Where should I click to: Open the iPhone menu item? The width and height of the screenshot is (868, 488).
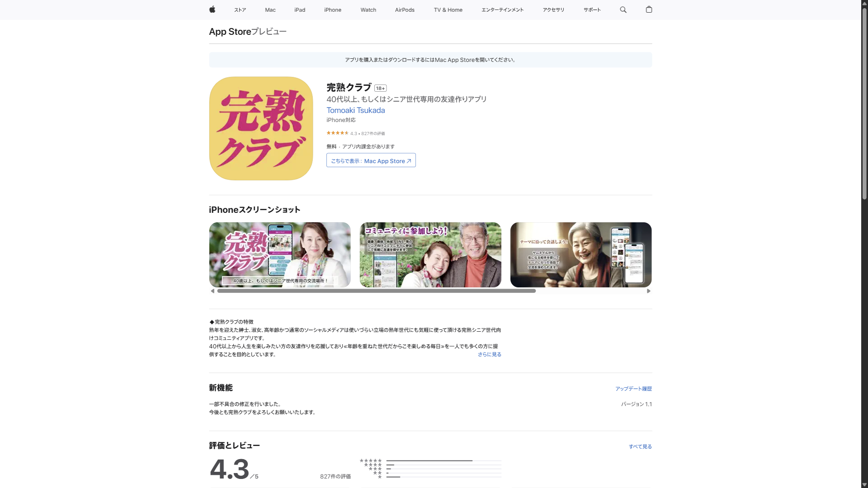click(x=332, y=9)
